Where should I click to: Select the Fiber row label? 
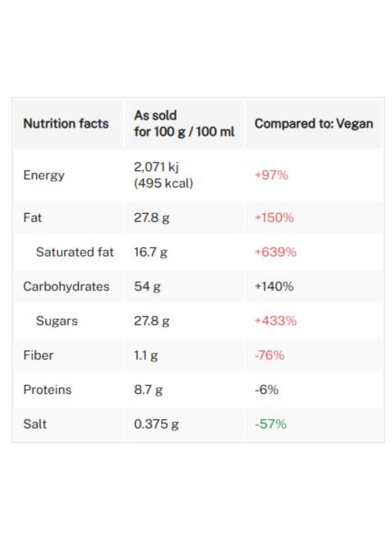point(38,355)
